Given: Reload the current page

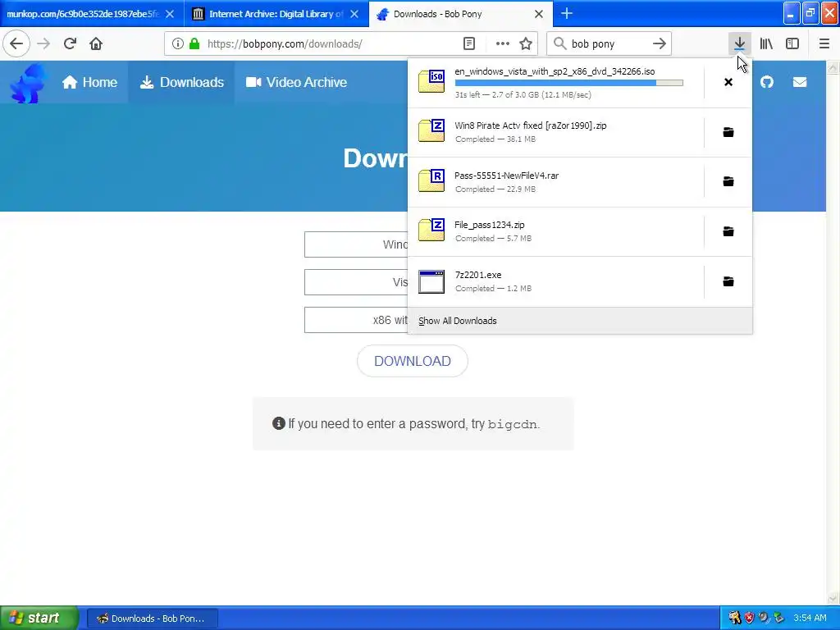Looking at the screenshot, I should (70, 43).
